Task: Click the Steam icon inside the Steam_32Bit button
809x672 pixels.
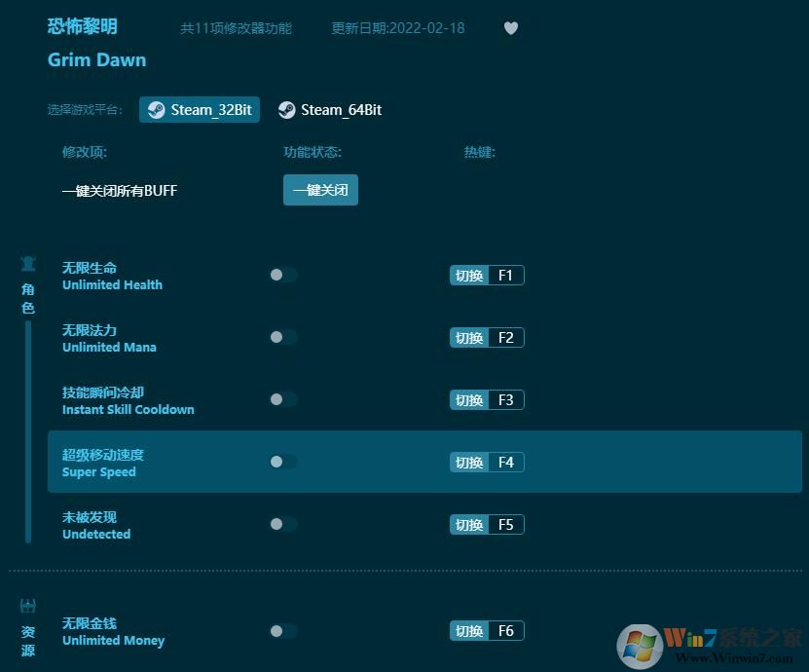Action: tap(156, 110)
